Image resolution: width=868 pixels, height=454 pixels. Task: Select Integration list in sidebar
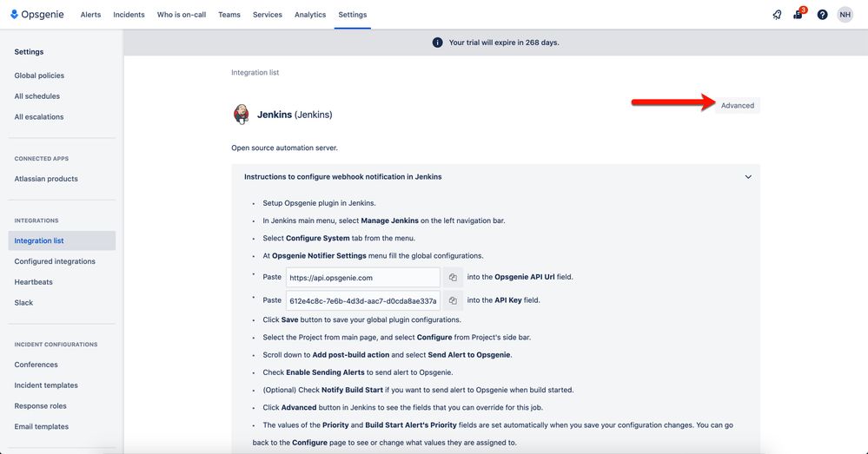pos(62,240)
